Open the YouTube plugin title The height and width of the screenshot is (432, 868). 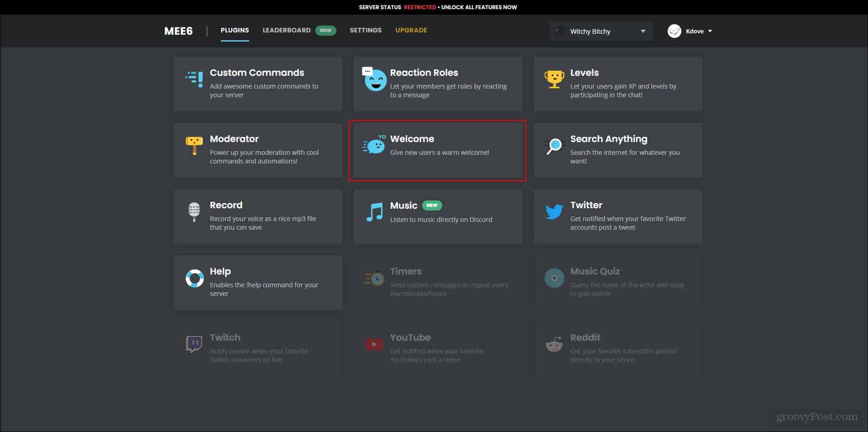click(410, 337)
